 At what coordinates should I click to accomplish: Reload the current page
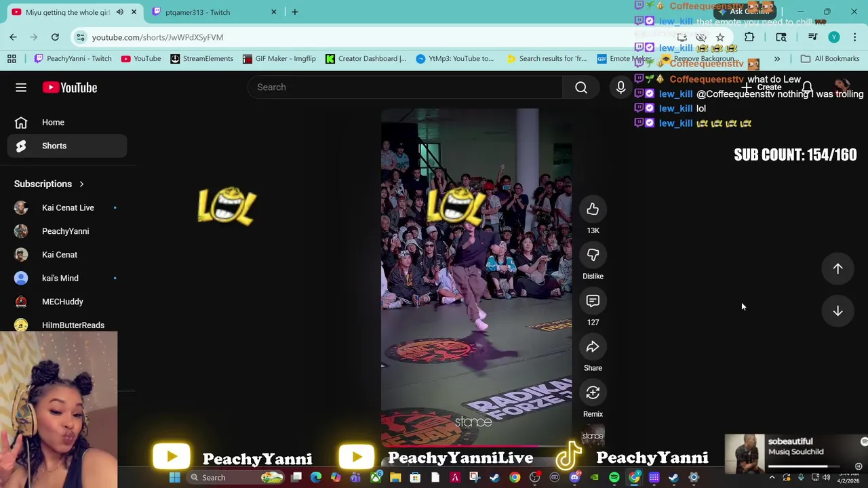55,37
